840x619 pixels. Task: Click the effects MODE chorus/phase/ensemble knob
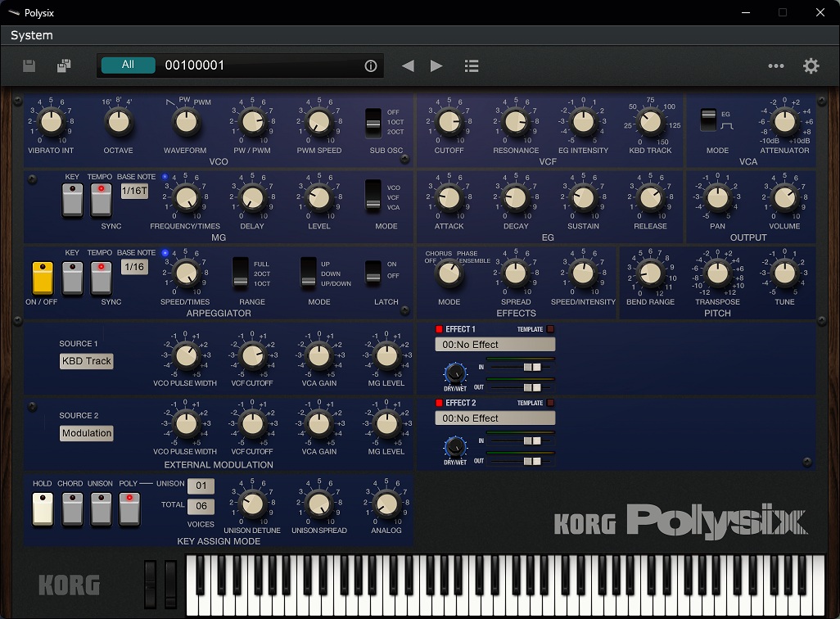[449, 273]
